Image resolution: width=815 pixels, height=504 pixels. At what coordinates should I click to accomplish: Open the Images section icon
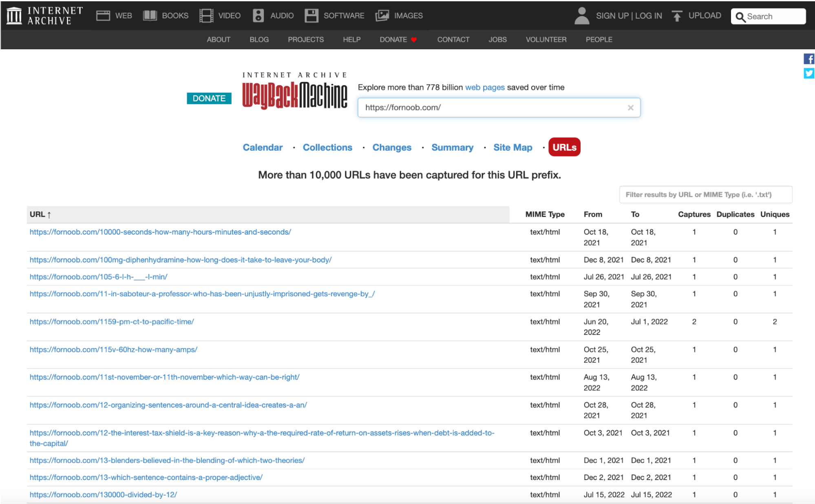coord(382,15)
